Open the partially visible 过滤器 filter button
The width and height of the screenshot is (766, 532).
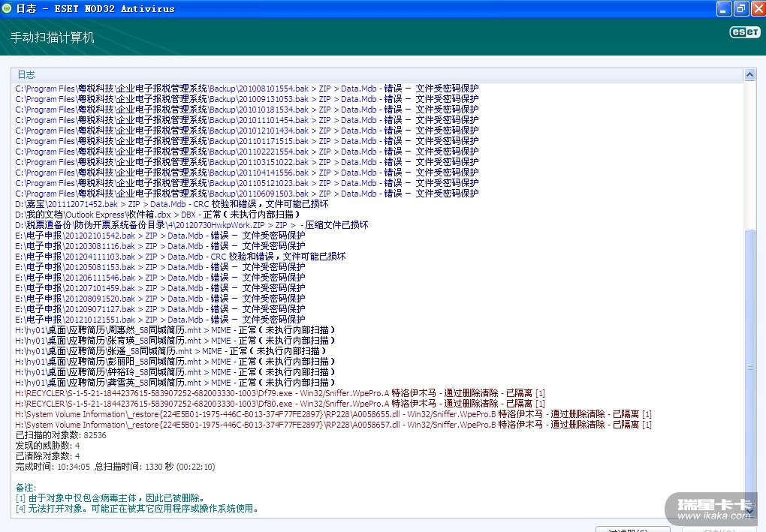click(x=632, y=530)
